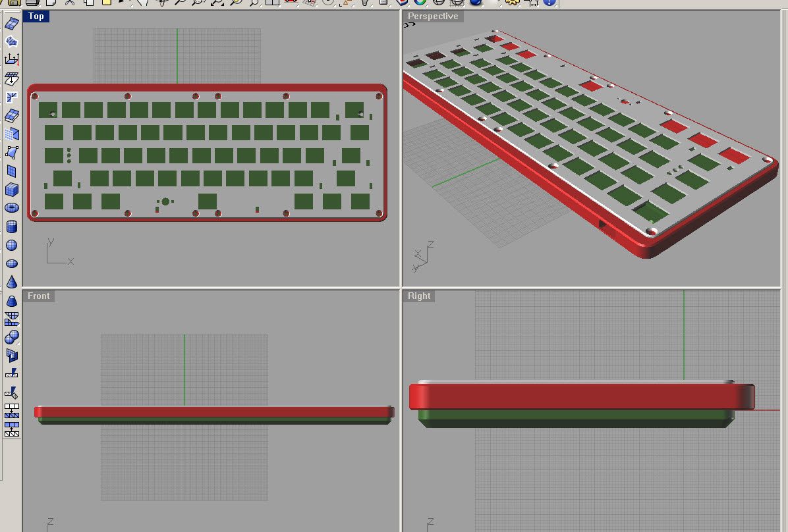Image resolution: width=788 pixels, height=532 pixels.
Task: Click the round encoder hole in Top view
Action: click(x=165, y=201)
